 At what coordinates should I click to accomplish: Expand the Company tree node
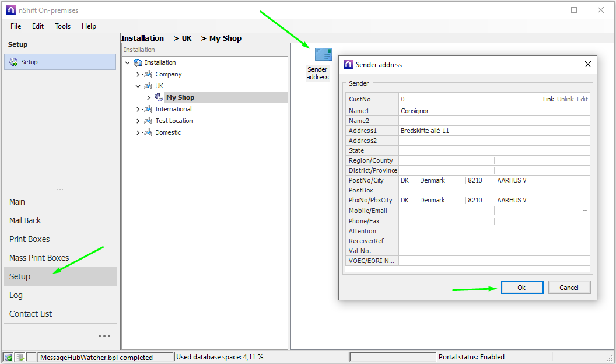[x=138, y=74]
